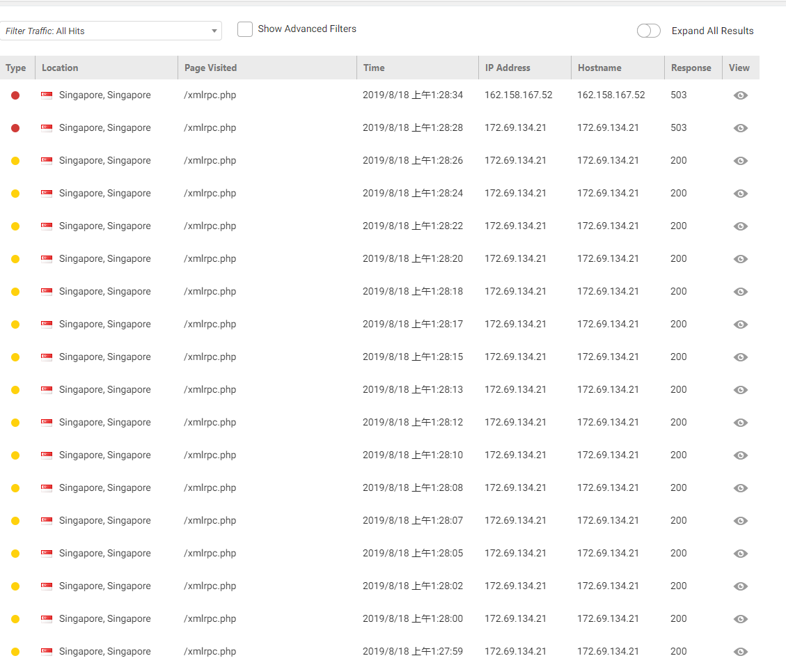Screen dimensions: 786x672
Task: Click the Location column header
Action: [60, 68]
